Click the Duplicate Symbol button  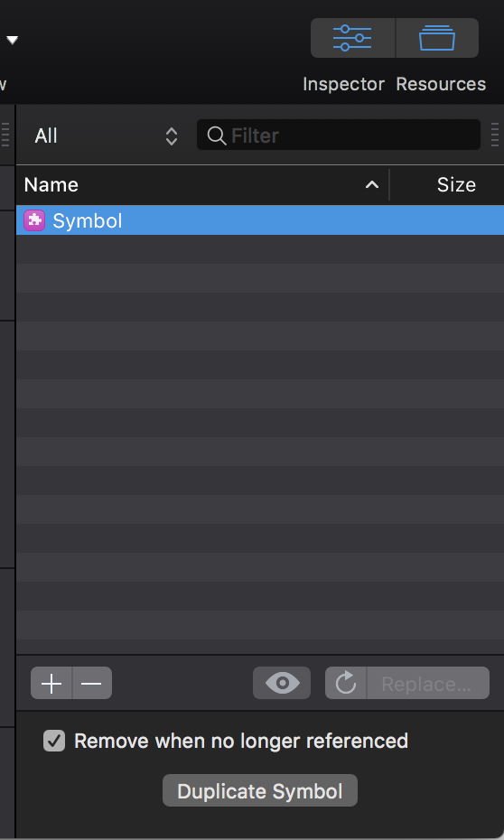260,790
